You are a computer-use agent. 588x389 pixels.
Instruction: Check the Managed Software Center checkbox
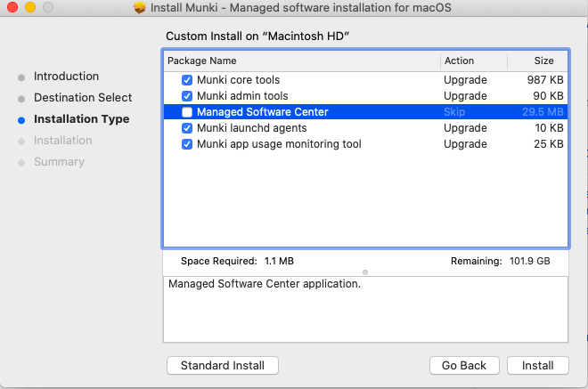coord(187,112)
